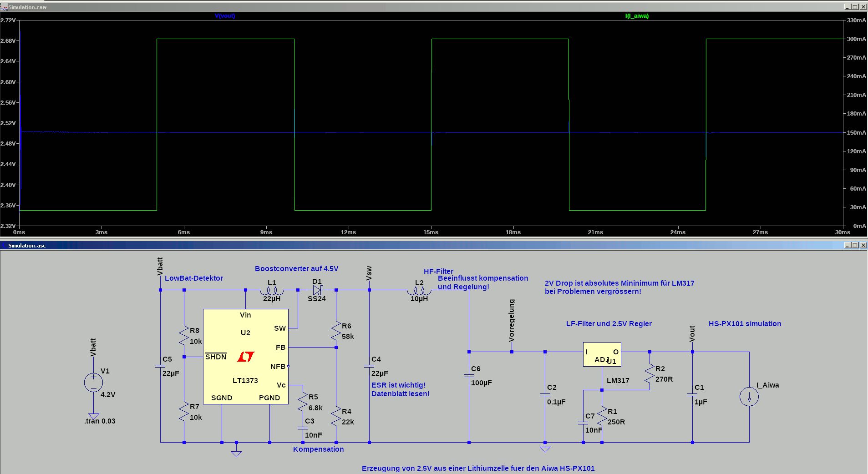Click the 'Vorregelung' net label
The image size is (868, 474).
[x=512, y=320]
